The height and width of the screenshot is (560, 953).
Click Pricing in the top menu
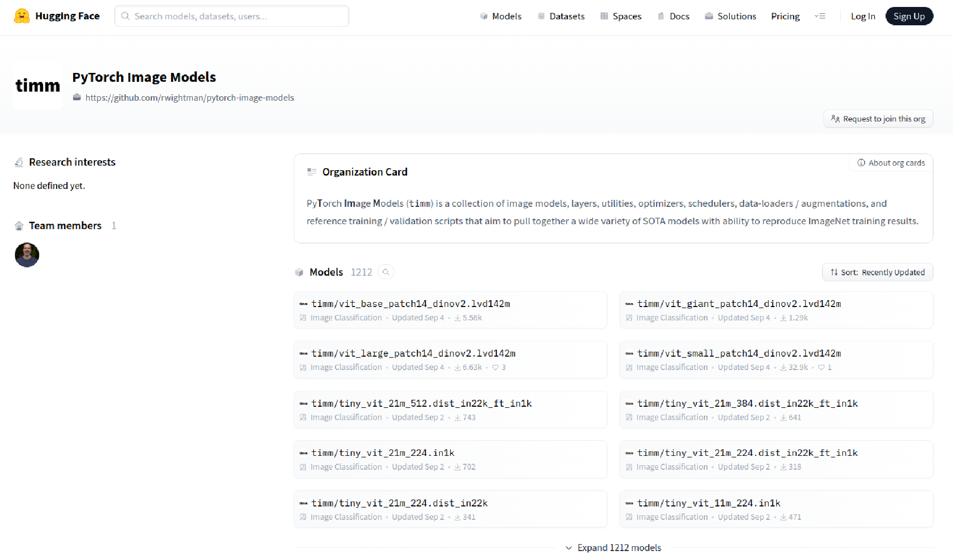click(x=785, y=16)
